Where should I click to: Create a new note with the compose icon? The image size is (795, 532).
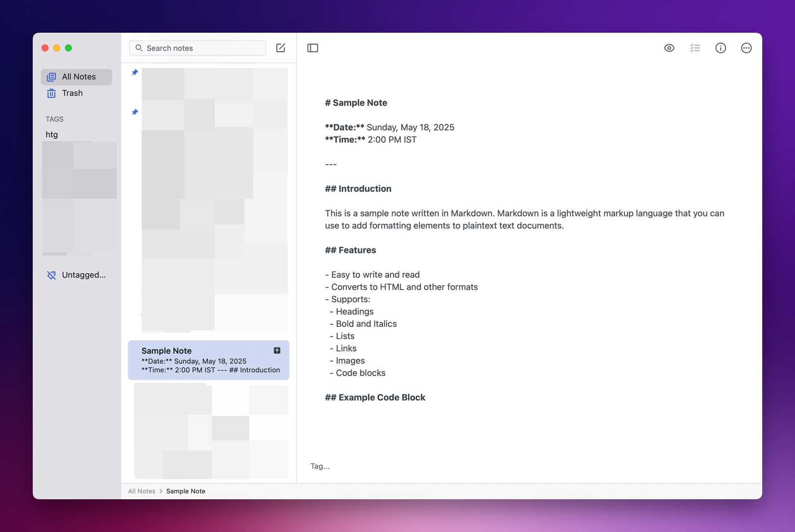280,48
